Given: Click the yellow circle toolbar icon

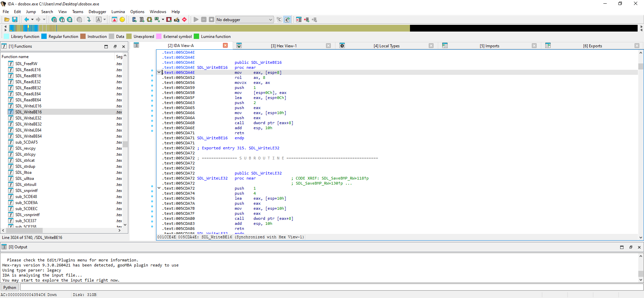Looking at the screenshot, I should pyautogui.click(x=122, y=19).
